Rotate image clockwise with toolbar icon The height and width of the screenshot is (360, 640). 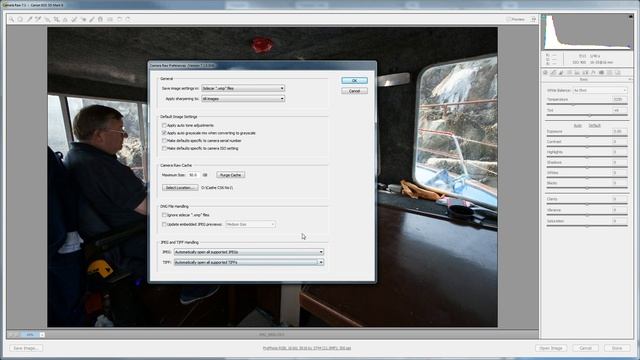(128, 19)
